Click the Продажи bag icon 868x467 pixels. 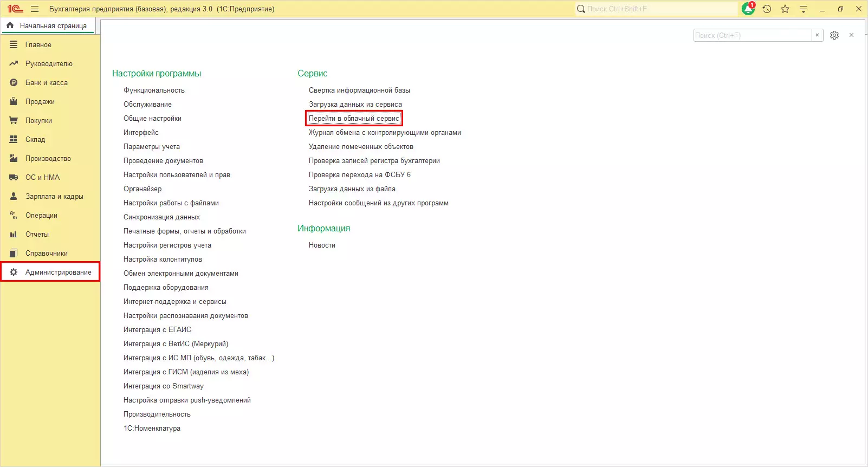[14, 101]
